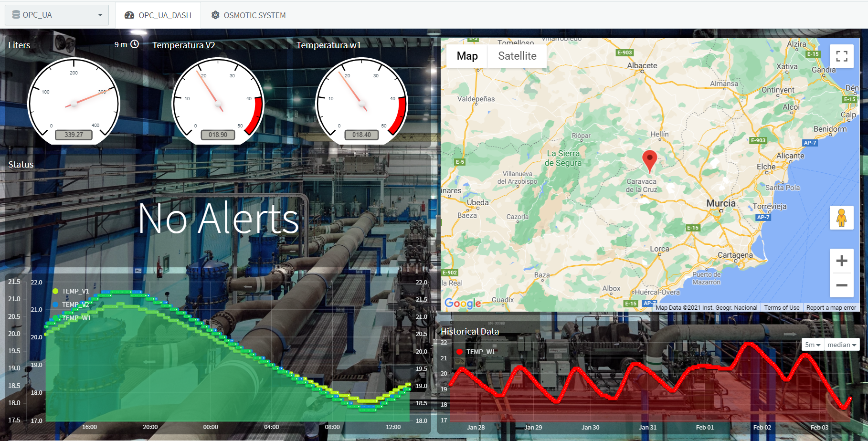
Task: Click the Murcia city label on map
Action: click(720, 203)
